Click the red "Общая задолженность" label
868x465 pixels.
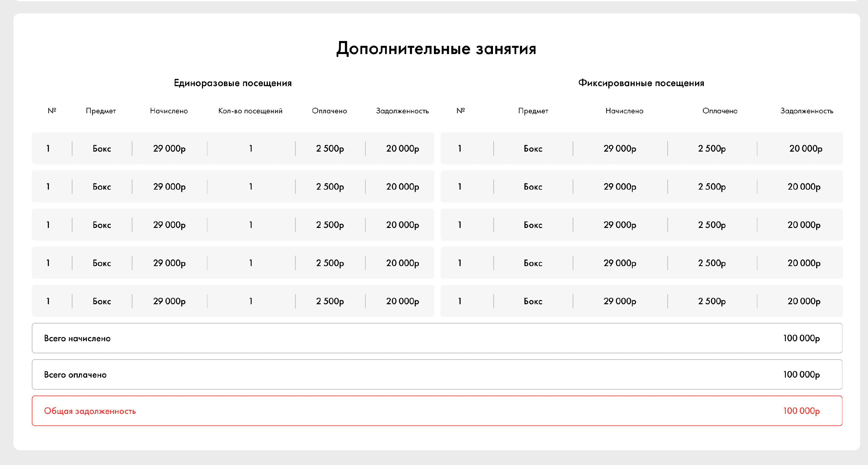(90, 411)
